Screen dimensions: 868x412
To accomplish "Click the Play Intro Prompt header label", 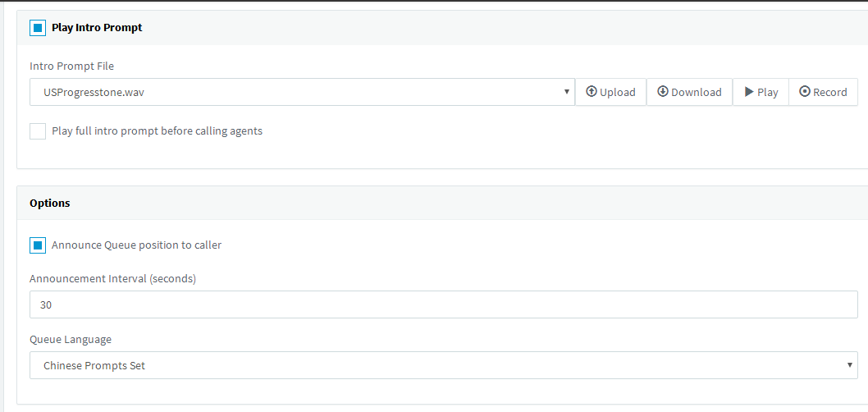I will click(x=97, y=28).
